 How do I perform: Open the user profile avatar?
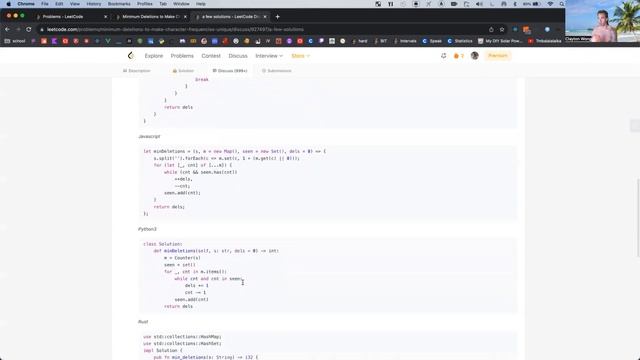point(474,56)
